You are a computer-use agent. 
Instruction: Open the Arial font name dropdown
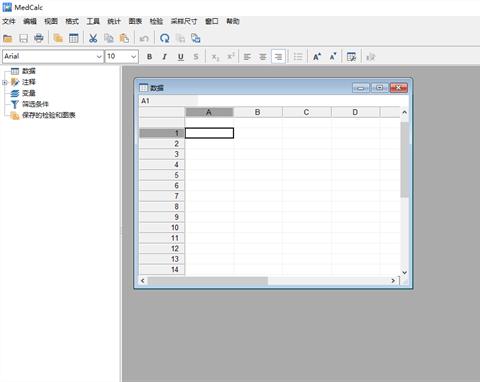point(99,57)
